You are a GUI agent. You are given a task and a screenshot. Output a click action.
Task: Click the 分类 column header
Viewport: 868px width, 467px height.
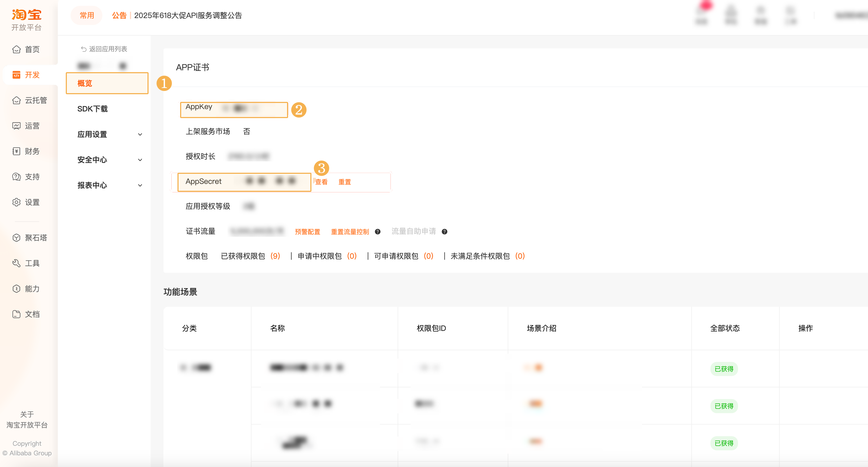(189, 328)
